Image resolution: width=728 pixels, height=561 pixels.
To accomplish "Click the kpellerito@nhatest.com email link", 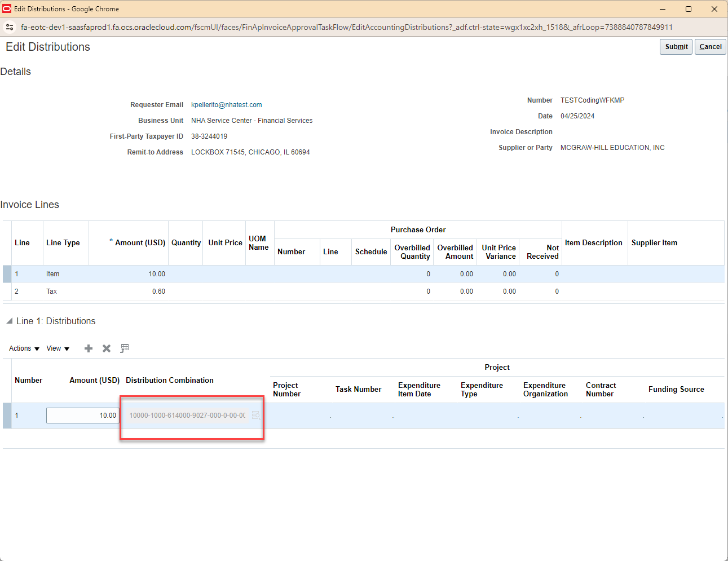I will point(226,105).
